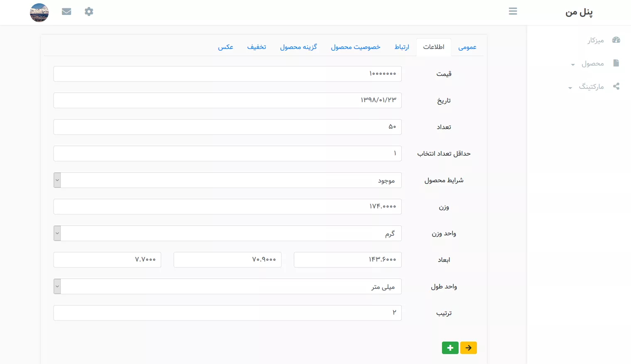Viewport: 631px width, 364px height.
Task: Open the واحد وزن dropdown
Action: pyautogui.click(x=227, y=233)
